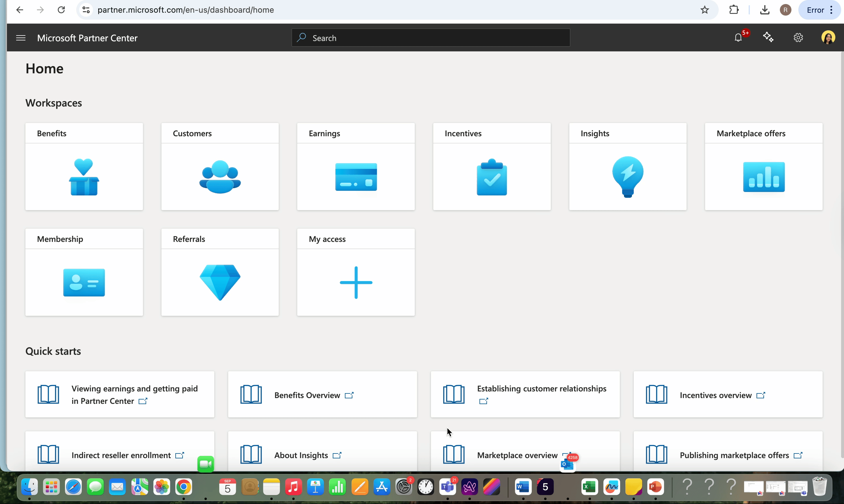Open the Membership workspace tile
Viewport: 844px width, 504px height.
[84, 272]
